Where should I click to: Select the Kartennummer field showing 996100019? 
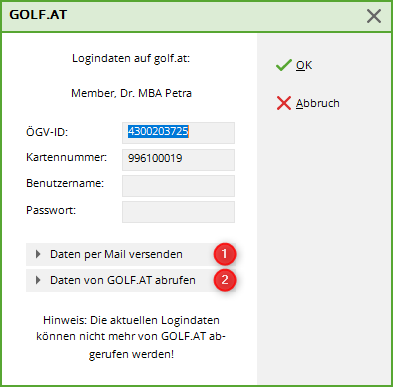point(178,160)
